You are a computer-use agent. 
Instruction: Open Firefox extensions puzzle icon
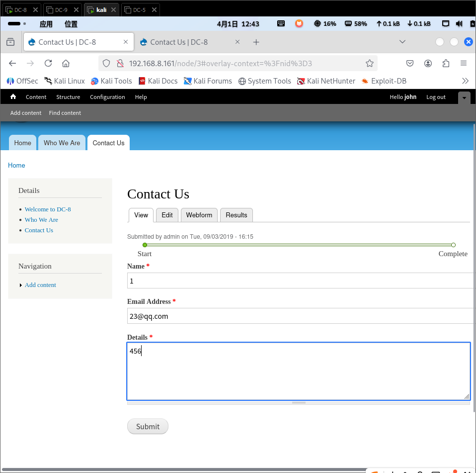pos(446,63)
